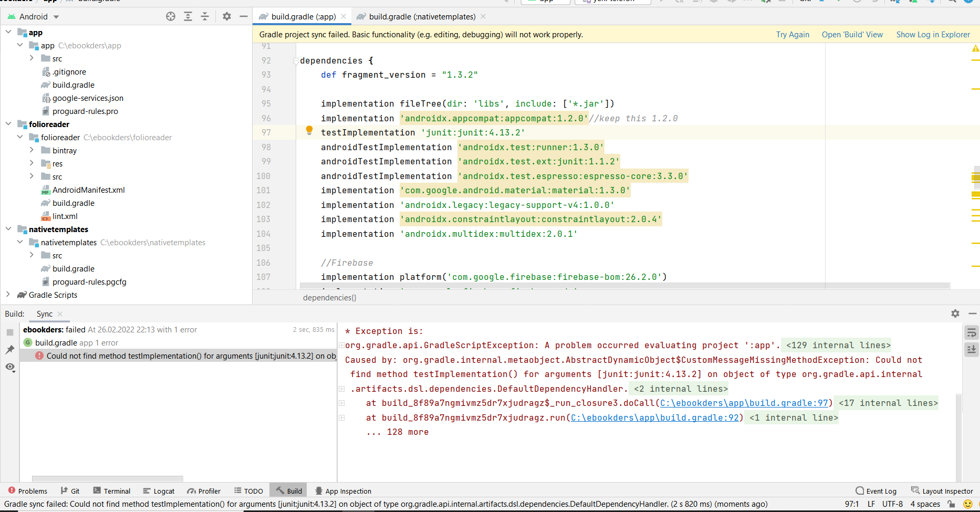This screenshot has width=980, height=512.
Task: Open the Android project view dropdown
Action: coord(33,16)
